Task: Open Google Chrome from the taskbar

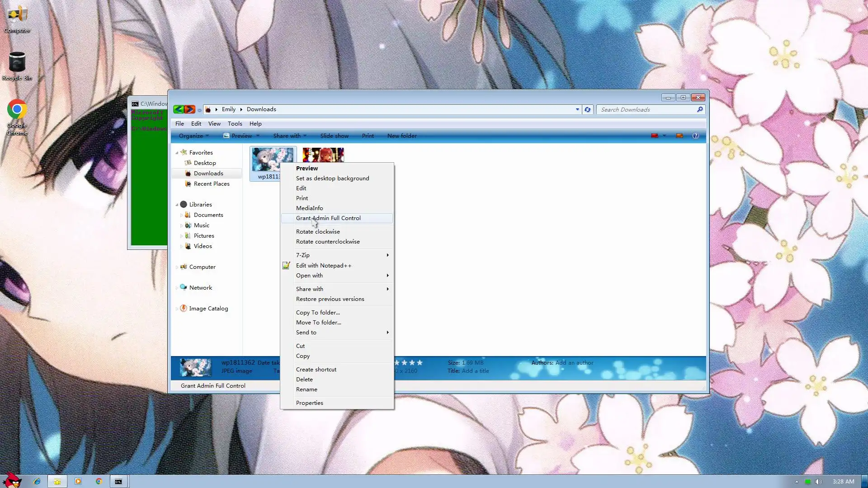Action: 99,481
